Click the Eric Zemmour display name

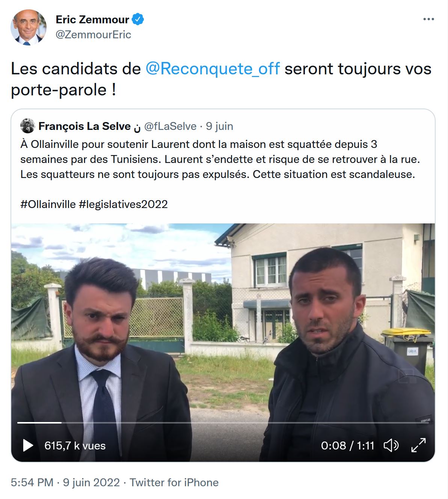pos(92,20)
